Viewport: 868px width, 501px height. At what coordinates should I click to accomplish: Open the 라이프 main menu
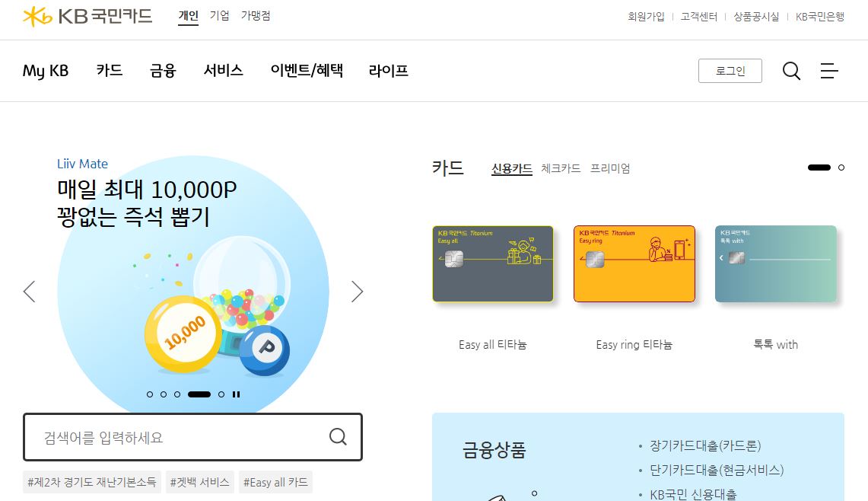click(388, 70)
